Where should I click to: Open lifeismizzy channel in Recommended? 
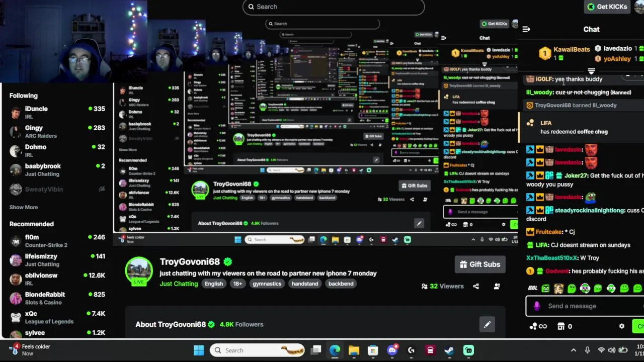[x=57, y=260]
